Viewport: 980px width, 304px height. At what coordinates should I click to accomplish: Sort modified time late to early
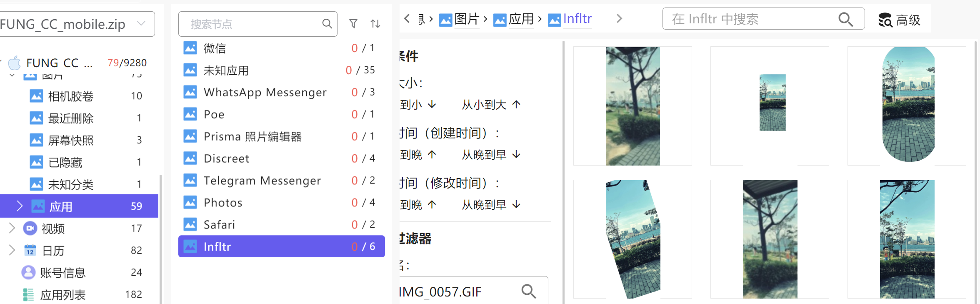click(x=491, y=205)
